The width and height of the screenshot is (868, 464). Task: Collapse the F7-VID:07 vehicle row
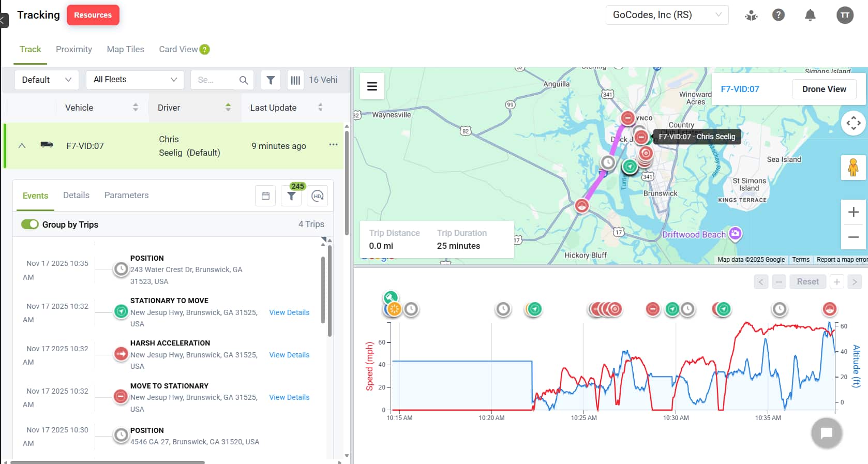pos(22,146)
